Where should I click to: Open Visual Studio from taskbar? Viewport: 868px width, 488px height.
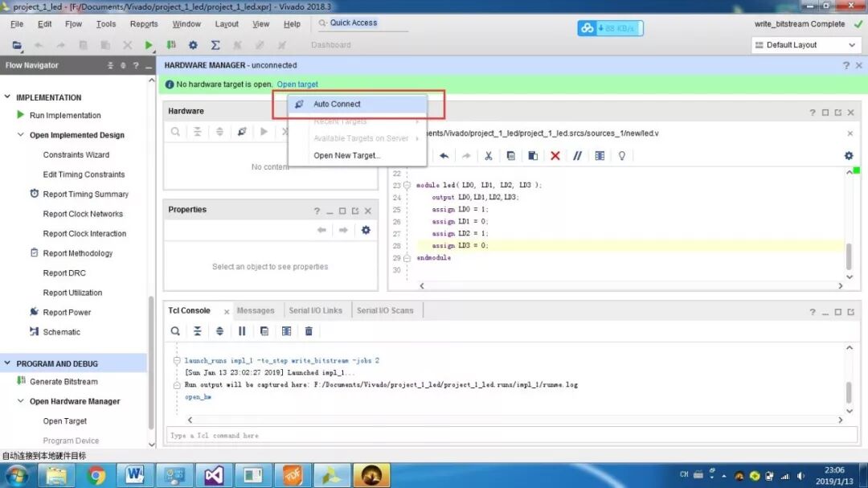(214, 475)
